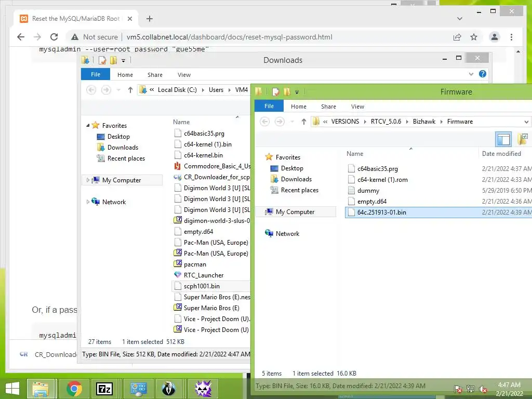Viewport: 532px width, 399px height.
Task: Click the Windows Start button
Action: click(x=12, y=389)
